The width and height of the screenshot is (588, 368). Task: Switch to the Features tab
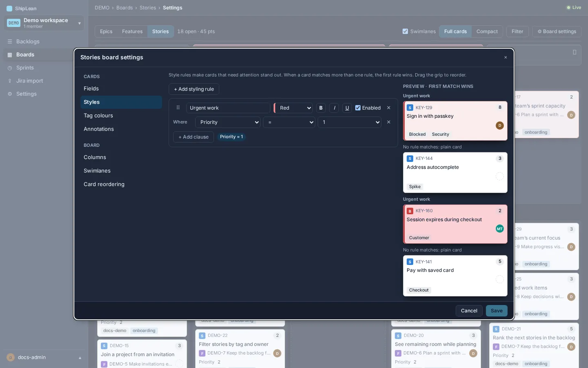[132, 31]
